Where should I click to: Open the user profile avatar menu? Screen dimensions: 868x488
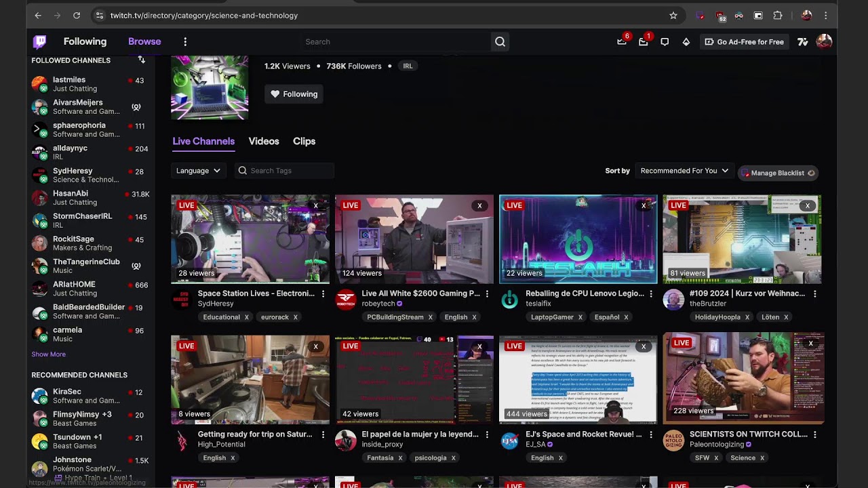[x=824, y=42]
